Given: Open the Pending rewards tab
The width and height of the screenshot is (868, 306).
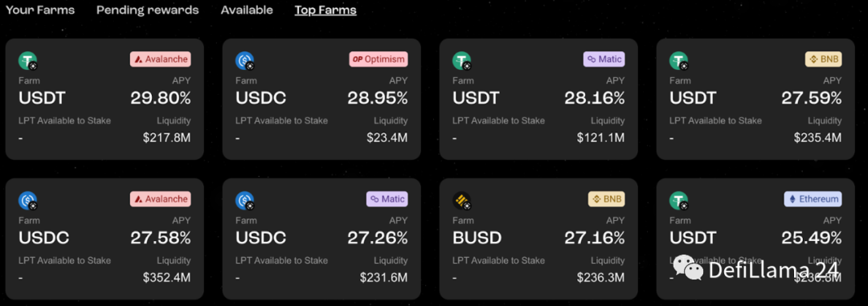Looking at the screenshot, I should [147, 10].
